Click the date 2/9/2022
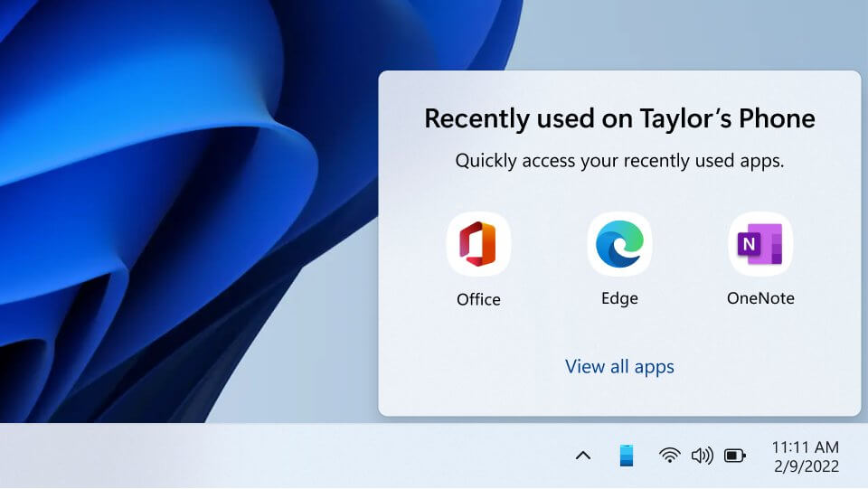The image size is (868, 489). (x=806, y=466)
